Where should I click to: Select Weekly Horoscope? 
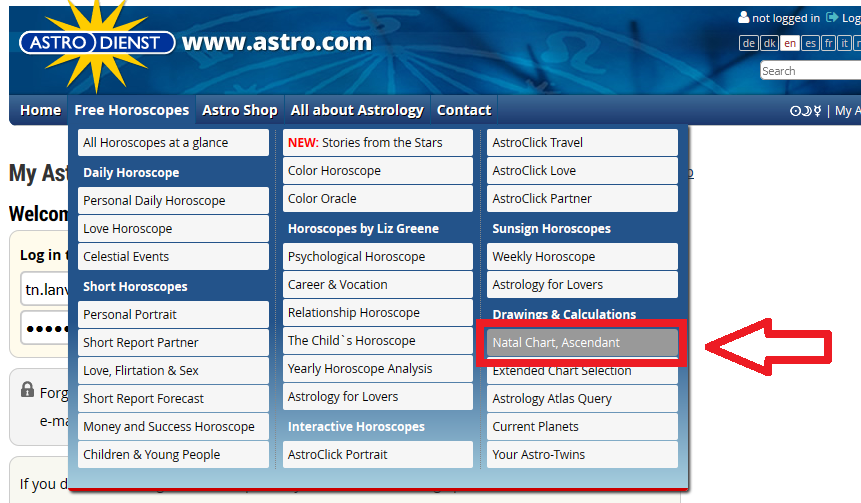(x=582, y=256)
